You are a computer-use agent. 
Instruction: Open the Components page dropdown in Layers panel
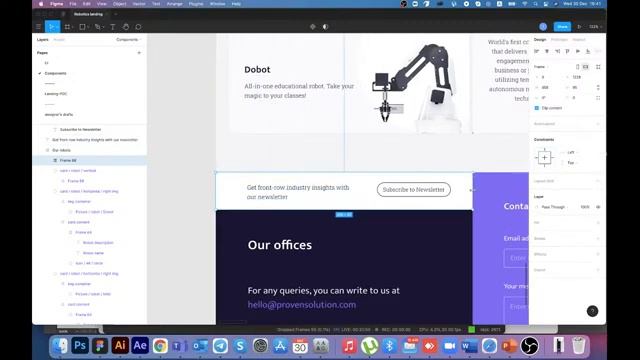[x=129, y=40]
